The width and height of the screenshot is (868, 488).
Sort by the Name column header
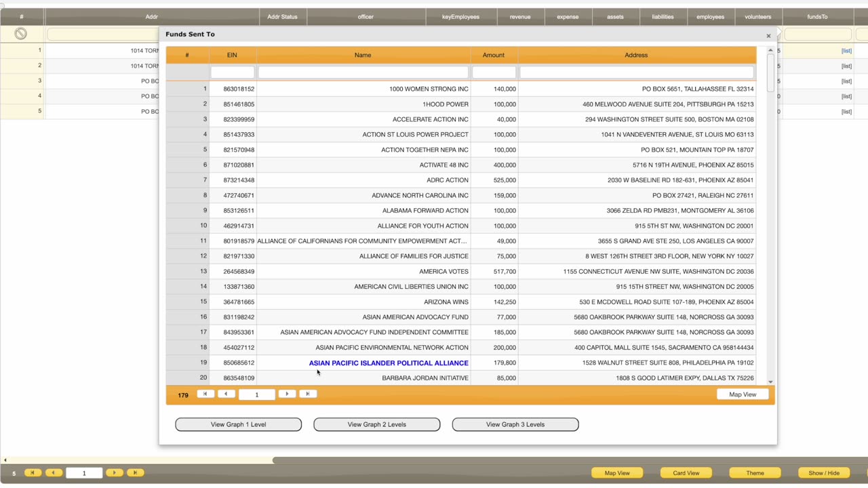[363, 55]
